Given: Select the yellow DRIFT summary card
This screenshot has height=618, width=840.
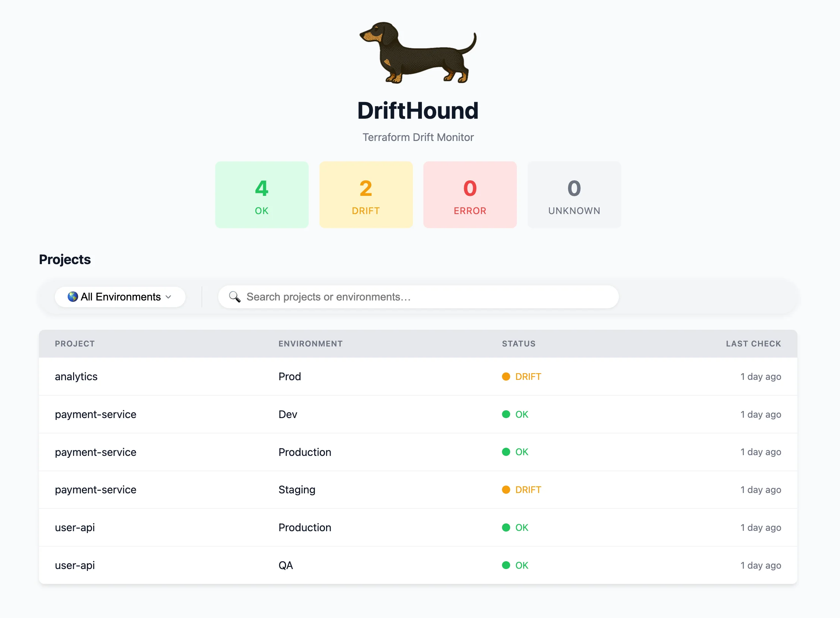Looking at the screenshot, I should (x=365, y=194).
